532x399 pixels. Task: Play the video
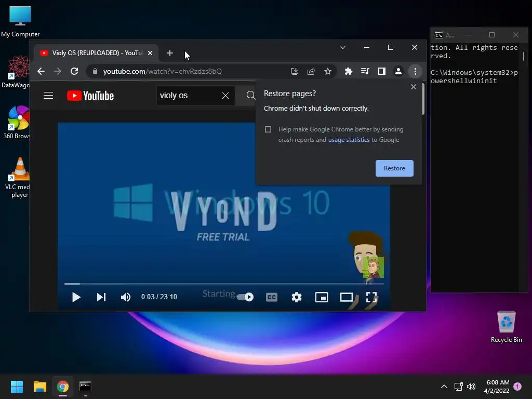[76, 297]
